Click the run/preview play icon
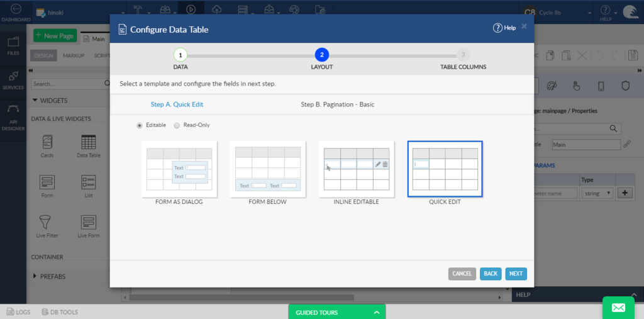 click(191, 9)
